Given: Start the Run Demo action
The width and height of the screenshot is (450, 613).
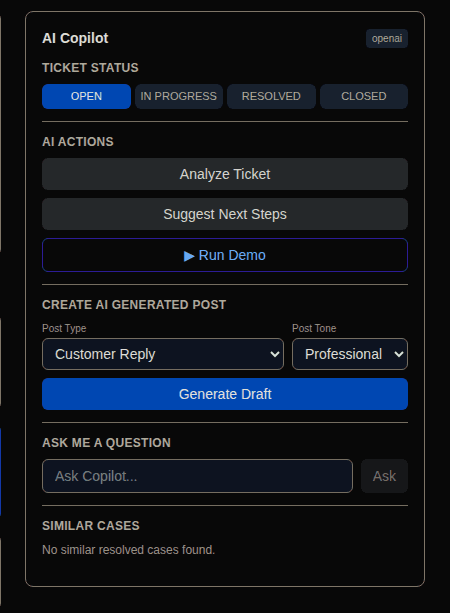Looking at the screenshot, I should tap(225, 255).
